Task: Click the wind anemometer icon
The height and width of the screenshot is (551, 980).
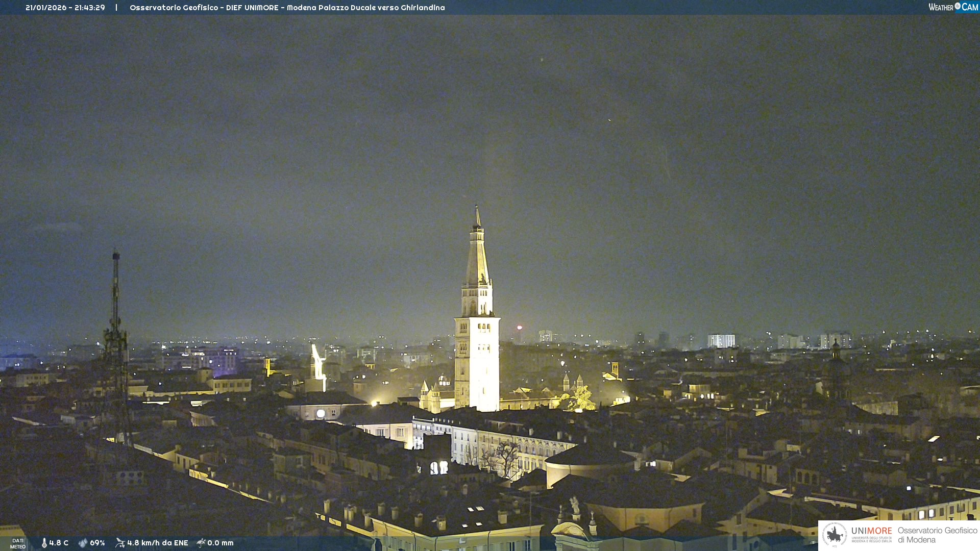Action: click(x=120, y=543)
